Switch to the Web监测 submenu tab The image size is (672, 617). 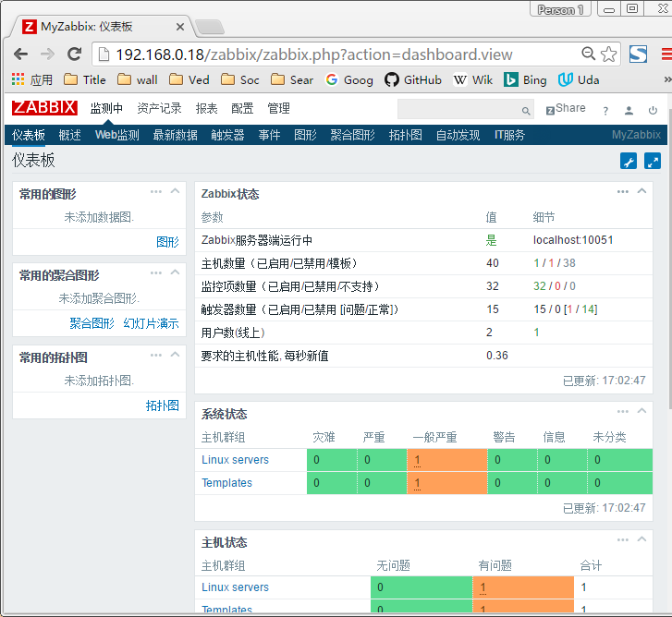point(117,135)
